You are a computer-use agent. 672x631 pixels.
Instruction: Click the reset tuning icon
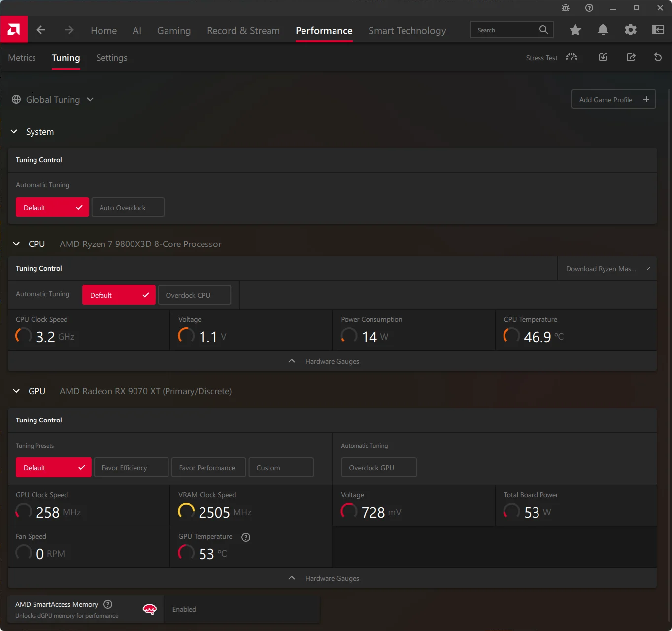coord(658,58)
